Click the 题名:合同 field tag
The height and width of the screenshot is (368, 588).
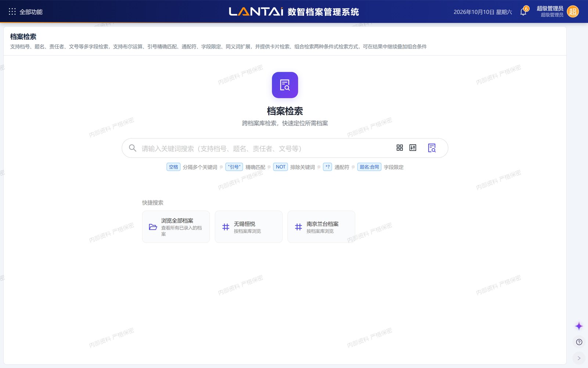pos(369,167)
